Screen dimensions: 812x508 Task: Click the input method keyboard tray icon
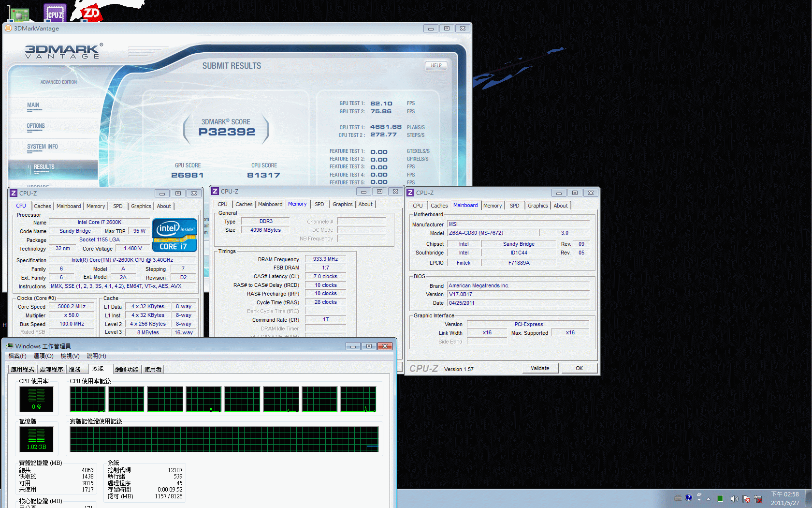point(678,498)
